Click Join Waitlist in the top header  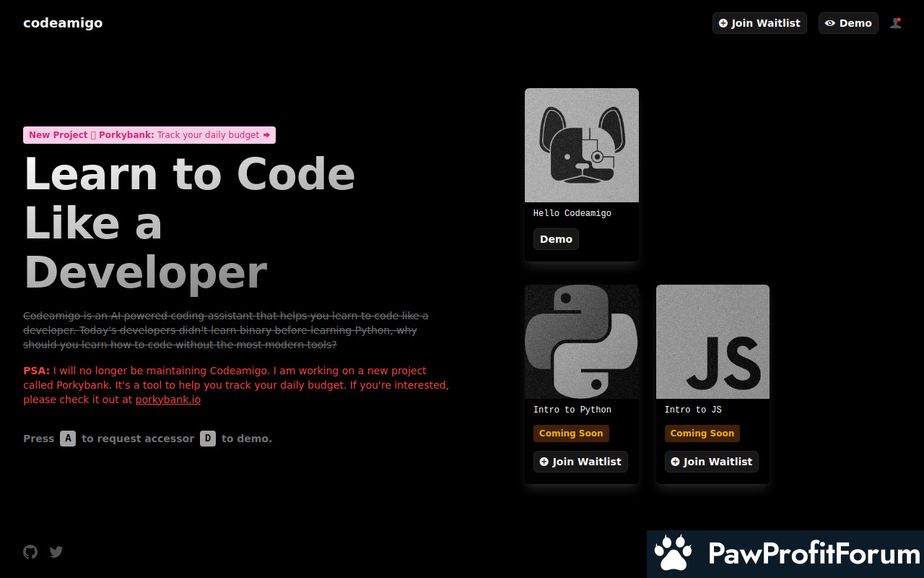759,23
